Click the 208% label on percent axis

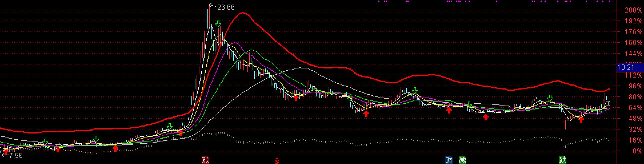[x=631, y=10]
